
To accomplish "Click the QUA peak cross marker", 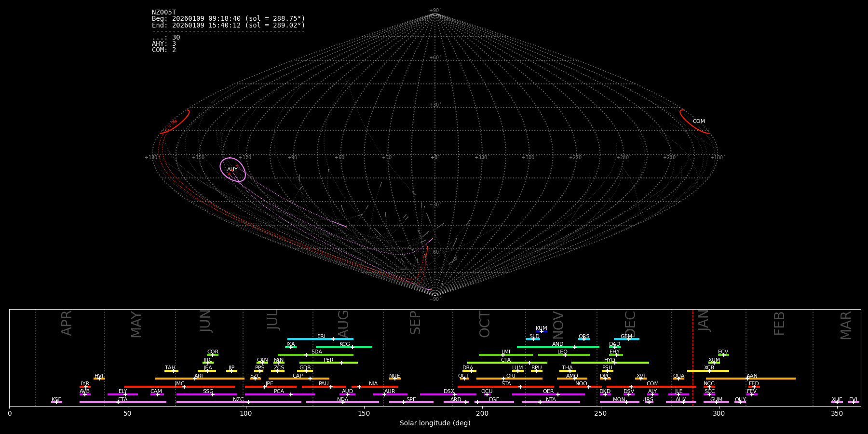I will [678, 379].
